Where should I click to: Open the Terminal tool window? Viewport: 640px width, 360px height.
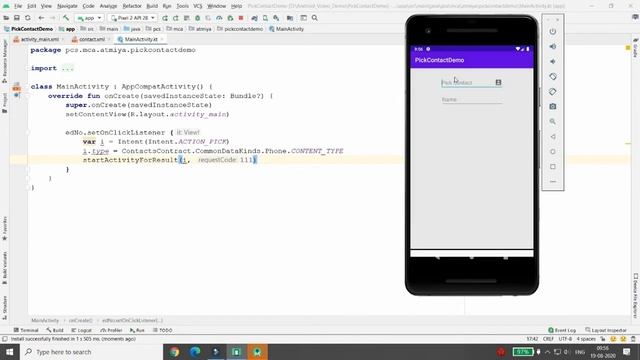click(26, 330)
